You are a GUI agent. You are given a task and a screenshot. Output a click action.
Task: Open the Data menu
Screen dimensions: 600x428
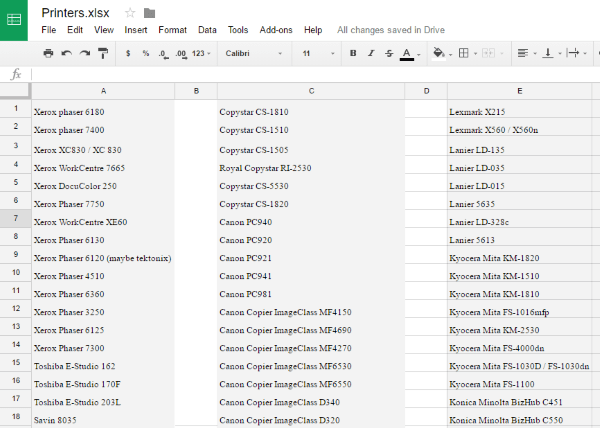(x=207, y=30)
